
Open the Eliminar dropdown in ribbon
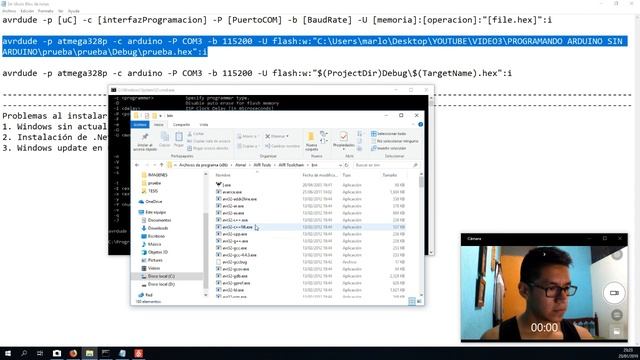pyautogui.click(x=277, y=136)
